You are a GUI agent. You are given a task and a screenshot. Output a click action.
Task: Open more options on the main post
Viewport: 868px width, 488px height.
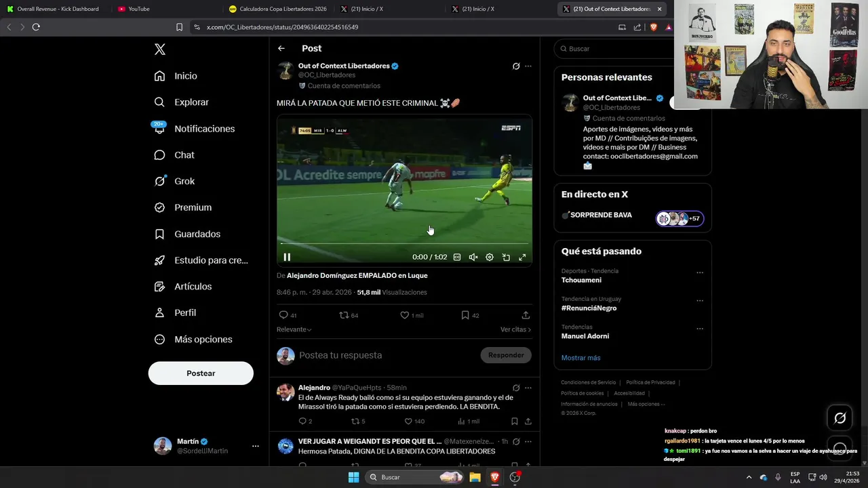point(528,66)
